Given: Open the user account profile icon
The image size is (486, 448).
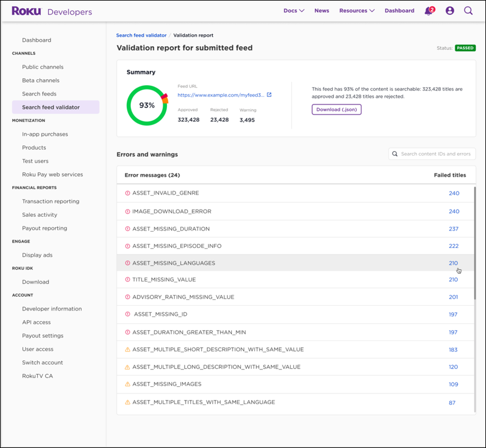Looking at the screenshot, I should click(449, 11).
